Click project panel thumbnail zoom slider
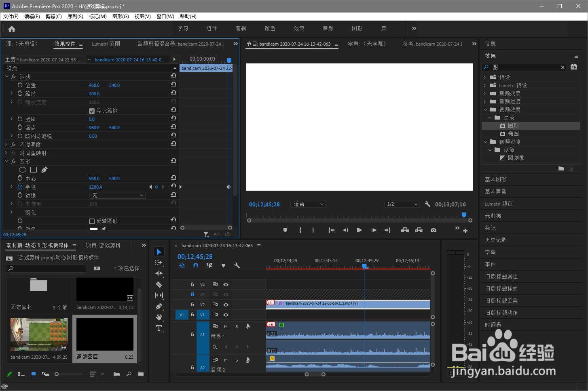Image resolution: width=588 pixels, height=391 pixels. (57, 374)
